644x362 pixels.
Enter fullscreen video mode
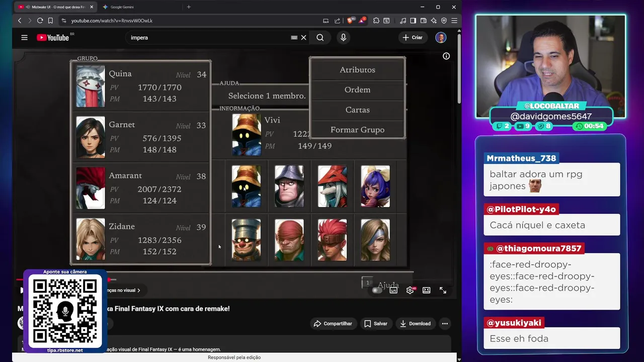443,290
